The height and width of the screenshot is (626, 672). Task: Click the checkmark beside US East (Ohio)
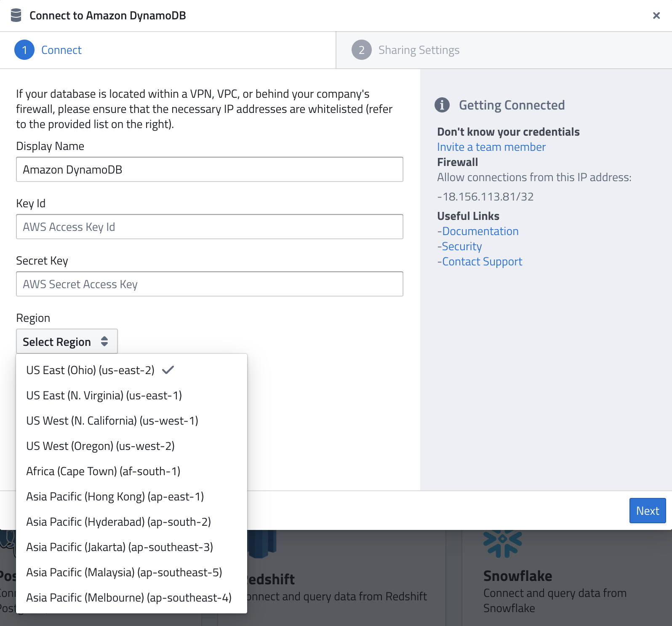point(168,370)
